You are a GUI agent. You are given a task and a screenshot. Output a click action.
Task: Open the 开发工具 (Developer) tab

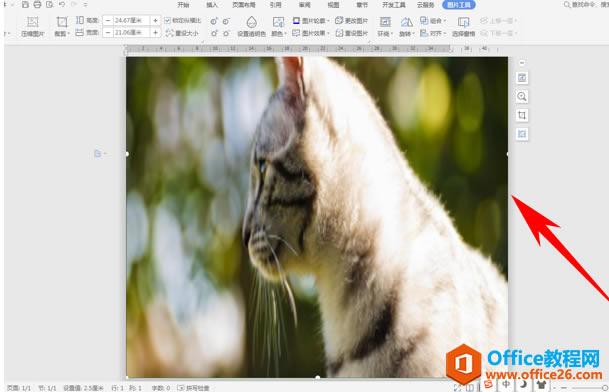[x=394, y=5]
